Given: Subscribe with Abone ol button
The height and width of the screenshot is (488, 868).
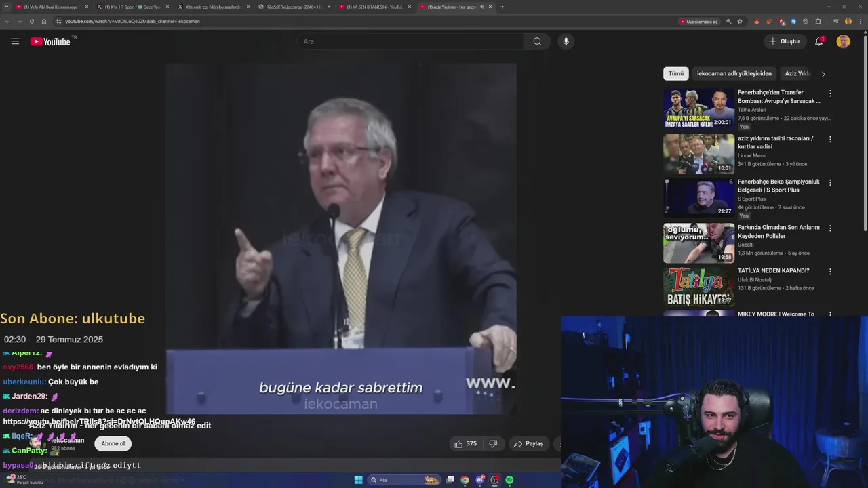Looking at the screenshot, I should [113, 443].
